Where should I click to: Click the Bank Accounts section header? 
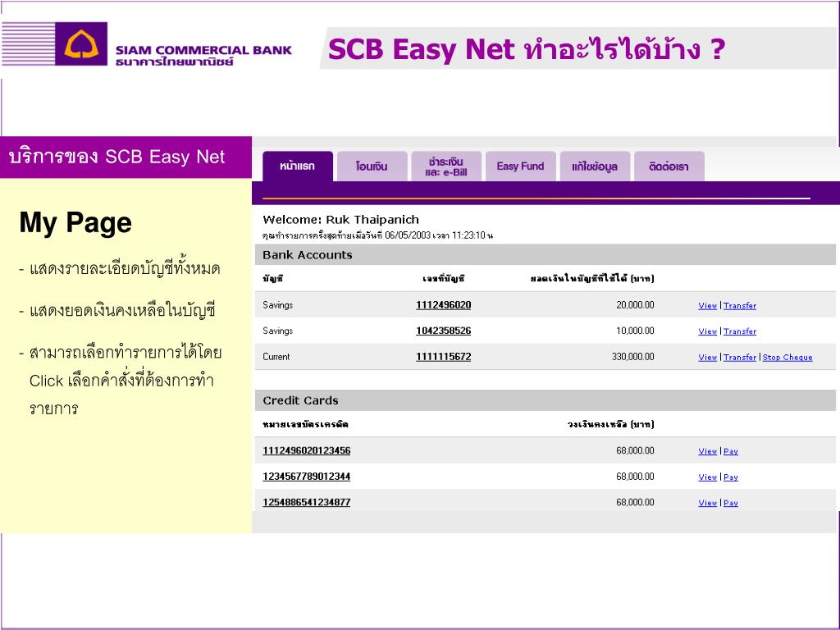coord(546,255)
